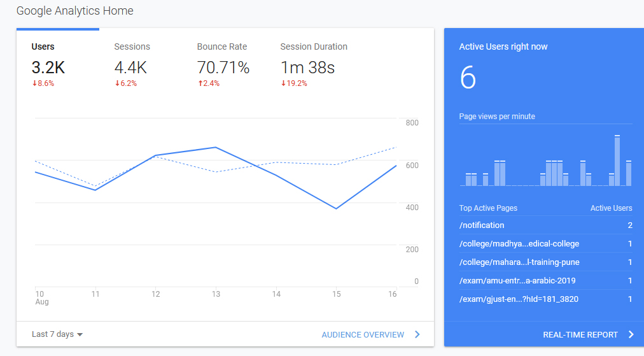644x356 pixels.
Task: Click the Sessions 6.2% decrease indicator
Action: click(x=126, y=83)
